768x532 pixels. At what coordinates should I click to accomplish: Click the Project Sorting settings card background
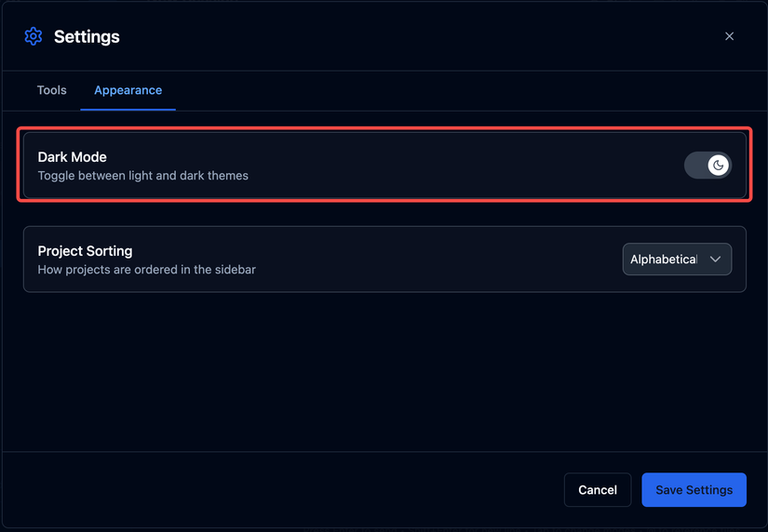(x=384, y=259)
